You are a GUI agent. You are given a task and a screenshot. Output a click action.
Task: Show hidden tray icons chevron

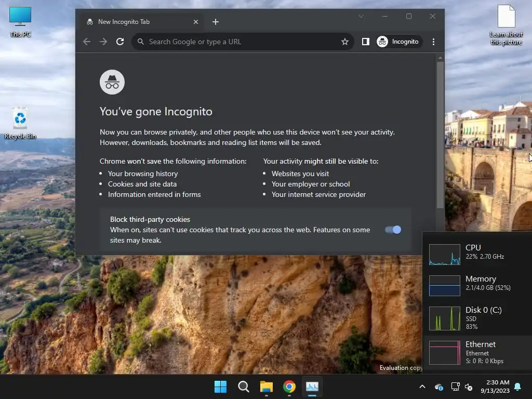pos(422,387)
